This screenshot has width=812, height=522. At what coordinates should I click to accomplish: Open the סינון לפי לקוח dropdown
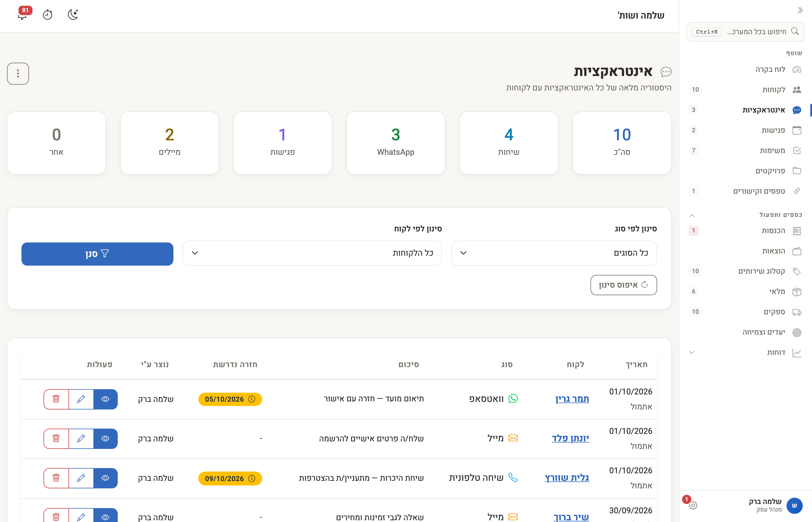point(312,253)
